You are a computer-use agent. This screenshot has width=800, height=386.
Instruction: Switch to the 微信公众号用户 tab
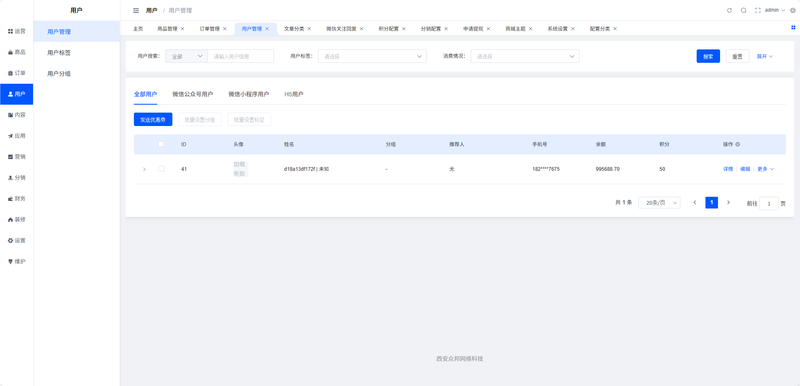pos(192,94)
